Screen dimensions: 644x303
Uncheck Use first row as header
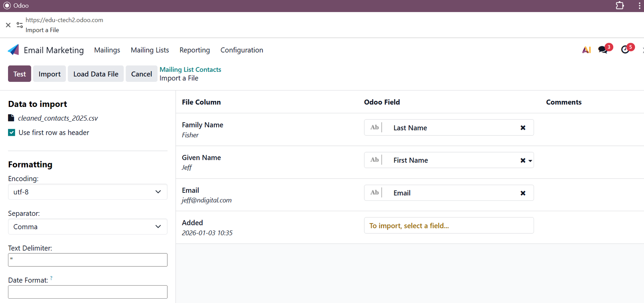coord(12,133)
